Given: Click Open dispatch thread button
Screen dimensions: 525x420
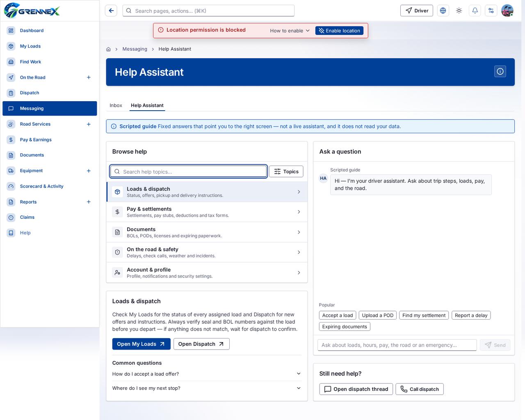Looking at the screenshot, I should pyautogui.click(x=356, y=389).
